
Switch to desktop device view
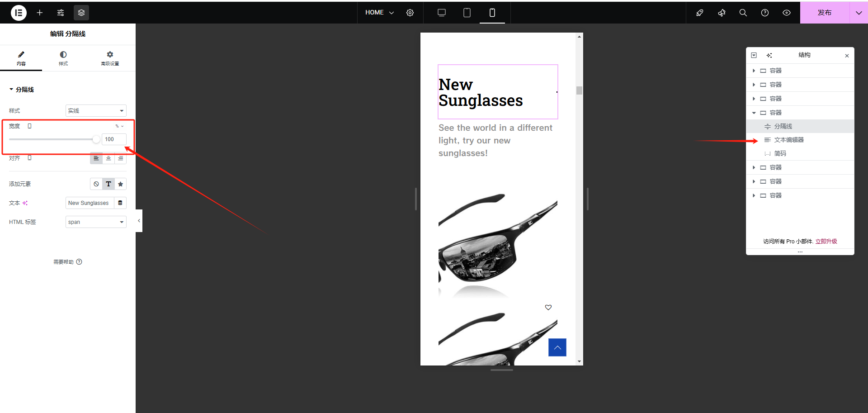click(x=442, y=13)
